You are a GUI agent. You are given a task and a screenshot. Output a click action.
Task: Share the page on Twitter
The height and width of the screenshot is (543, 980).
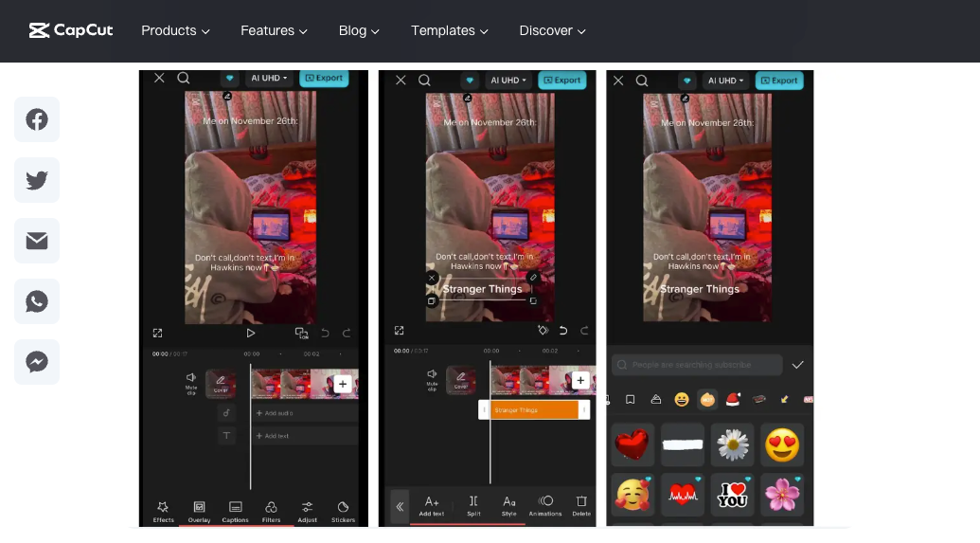[37, 180]
